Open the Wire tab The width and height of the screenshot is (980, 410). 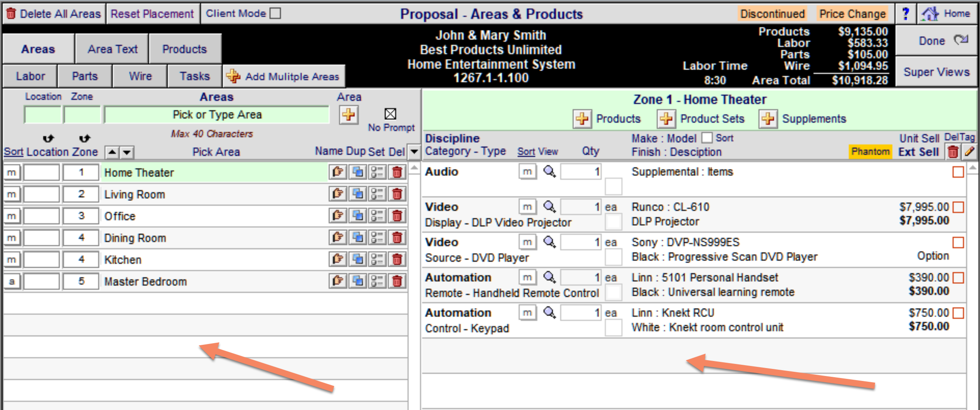(x=140, y=76)
